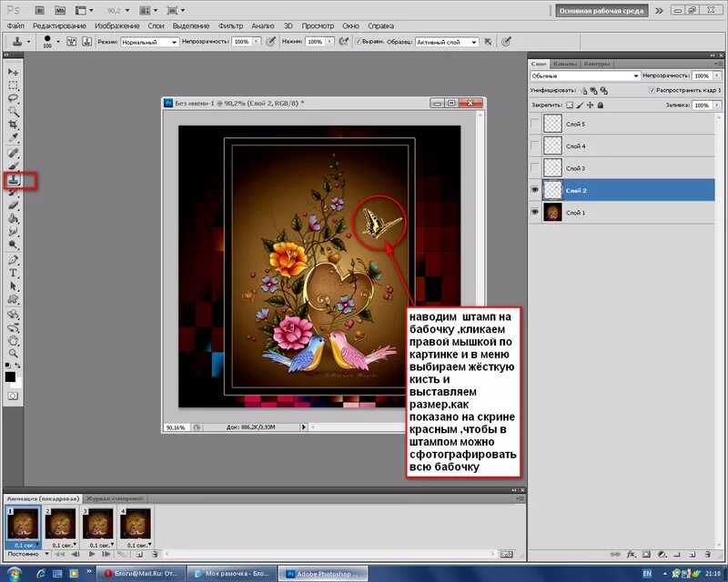Select the Quick Selection tool
728x582 pixels.
[x=13, y=111]
